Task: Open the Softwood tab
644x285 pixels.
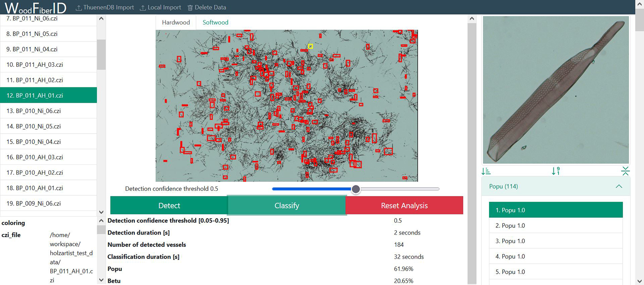Action: 215,23
